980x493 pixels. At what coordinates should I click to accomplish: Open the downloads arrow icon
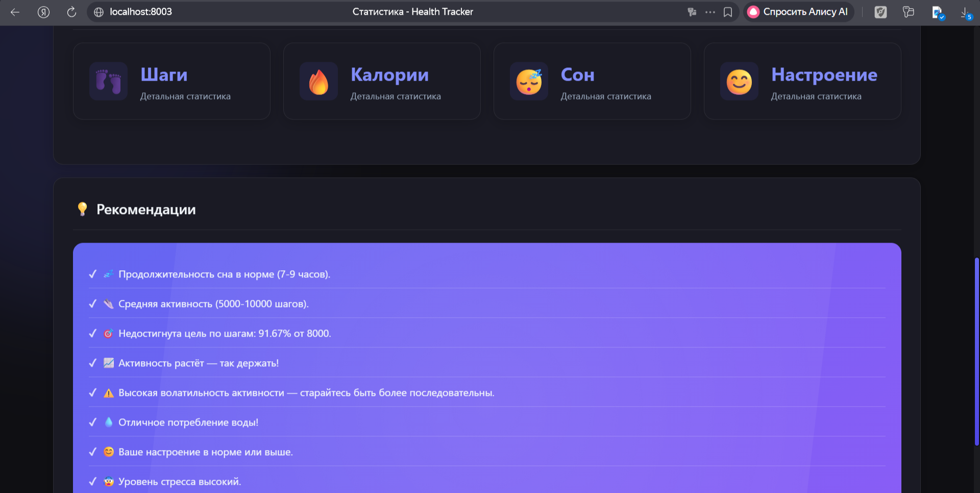966,13
